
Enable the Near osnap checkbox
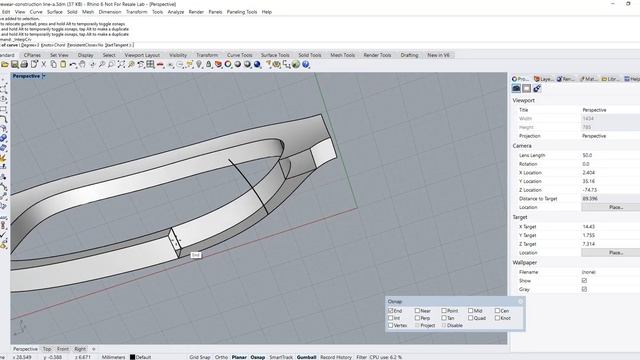click(x=417, y=311)
